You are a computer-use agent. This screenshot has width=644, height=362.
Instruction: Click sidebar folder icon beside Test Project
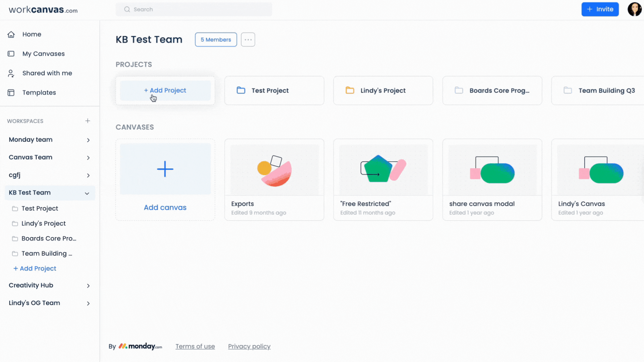(15, 209)
